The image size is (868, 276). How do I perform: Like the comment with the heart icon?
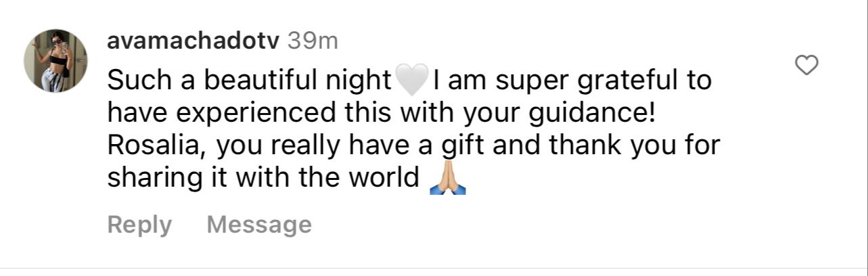(x=806, y=66)
